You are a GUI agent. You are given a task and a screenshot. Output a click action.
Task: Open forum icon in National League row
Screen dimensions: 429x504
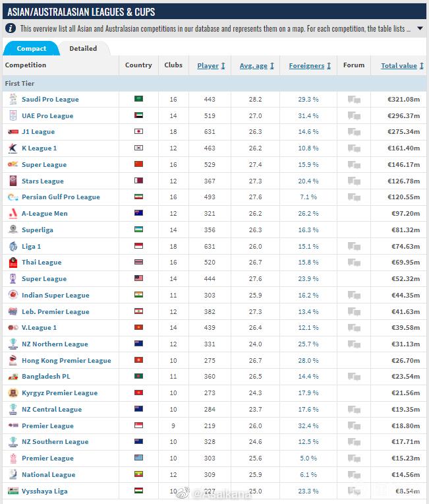coord(354,475)
